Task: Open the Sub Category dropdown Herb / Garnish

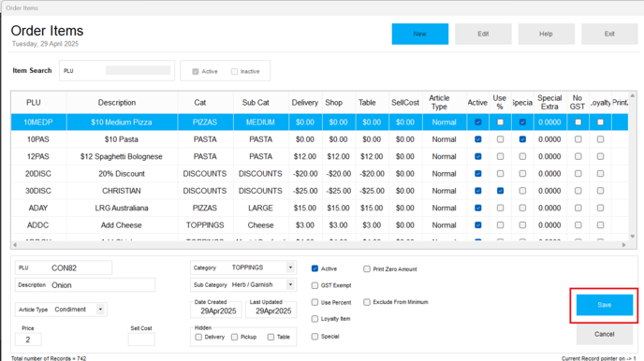Action: click(290, 284)
